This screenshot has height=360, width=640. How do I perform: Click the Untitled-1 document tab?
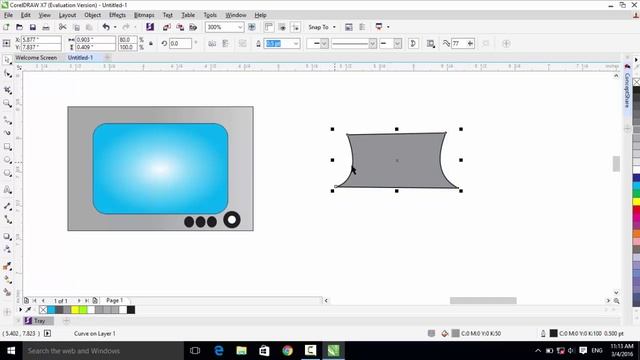80,58
